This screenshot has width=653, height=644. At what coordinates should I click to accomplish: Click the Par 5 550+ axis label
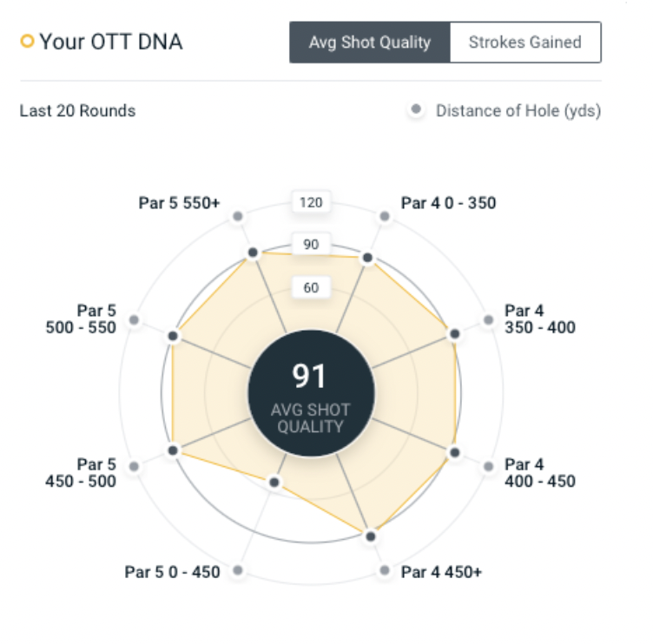180,203
